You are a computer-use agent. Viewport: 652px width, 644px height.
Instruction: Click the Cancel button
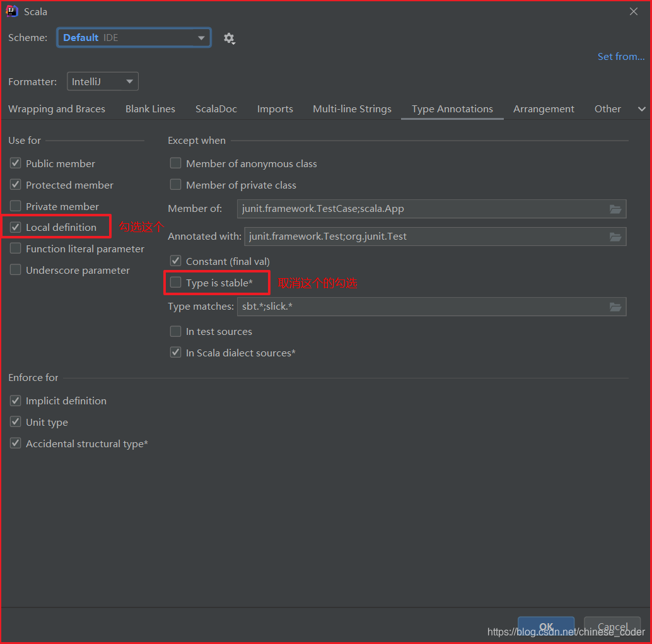click(612, 626)
